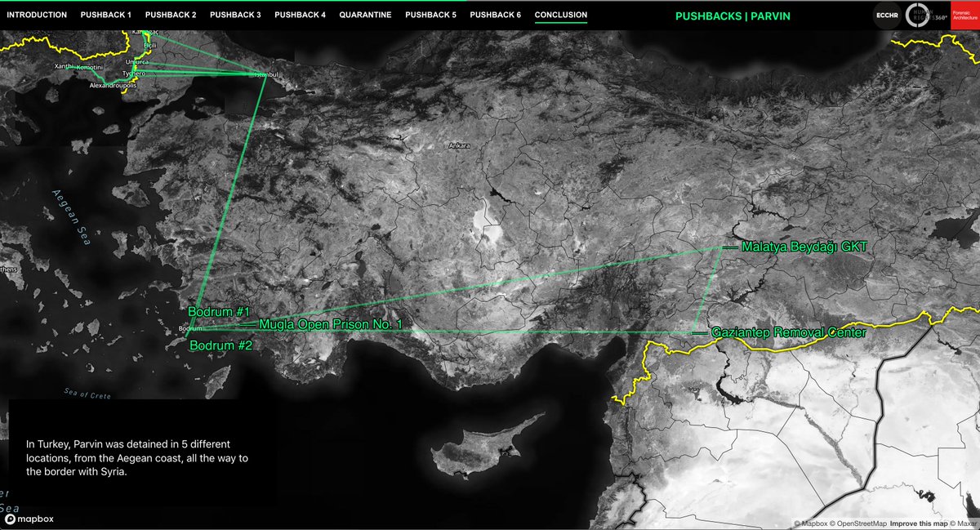Viewport: 980px width, 530px height.
Task: Select the Malatya Beydağı GKT label
Action: (803, 246)
